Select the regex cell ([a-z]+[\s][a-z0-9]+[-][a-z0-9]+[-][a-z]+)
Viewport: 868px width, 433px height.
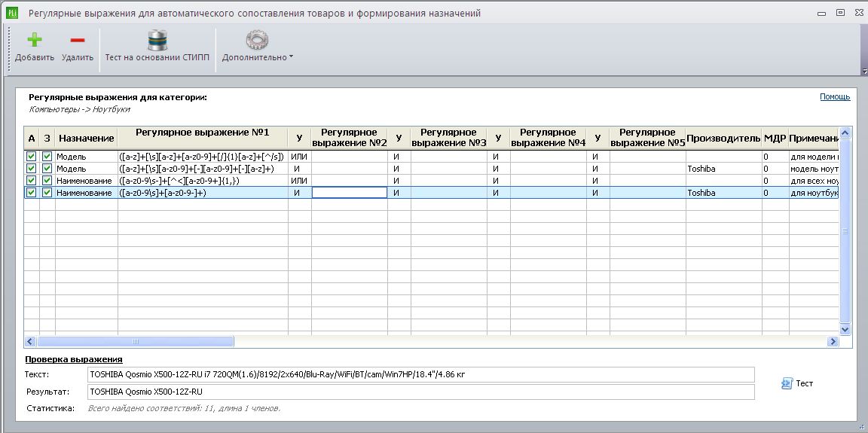(x=203, y=169)
